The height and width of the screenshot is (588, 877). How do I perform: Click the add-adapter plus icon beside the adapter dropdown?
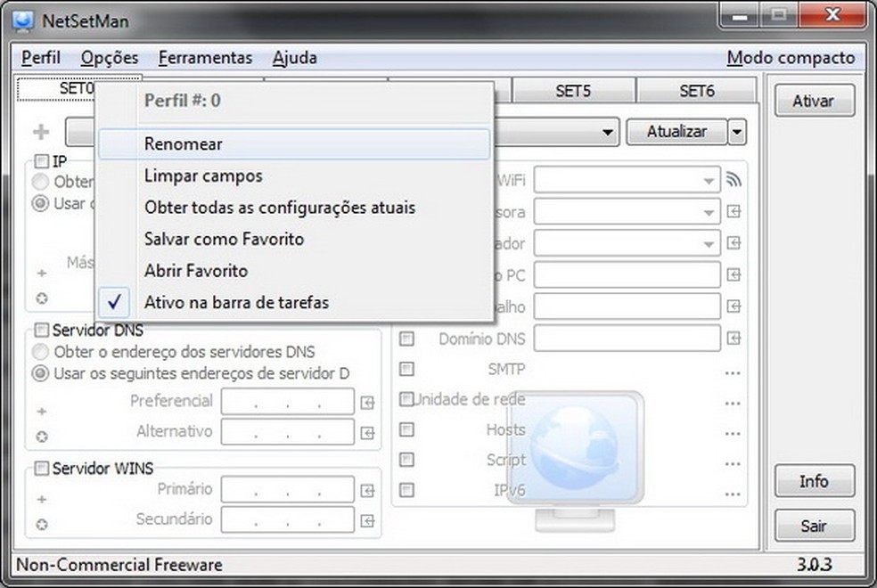click(x=41, y=132)
